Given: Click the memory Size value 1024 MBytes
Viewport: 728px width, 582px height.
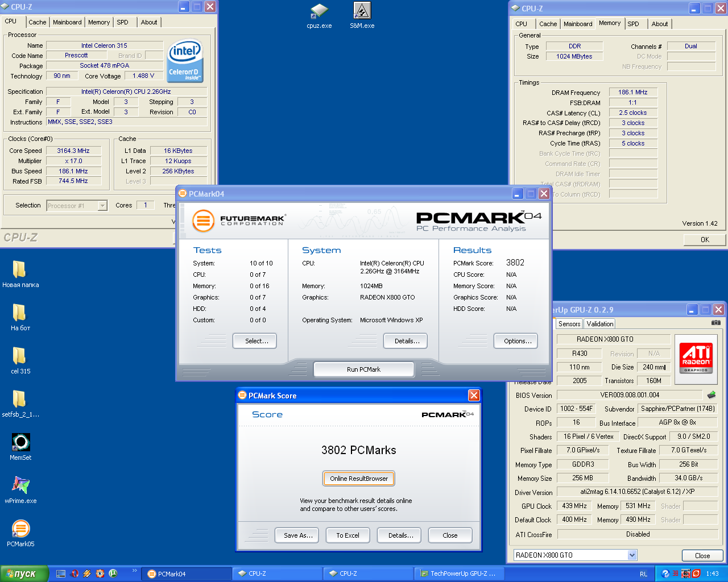Looking at the screenshot, I should point(574,56).
